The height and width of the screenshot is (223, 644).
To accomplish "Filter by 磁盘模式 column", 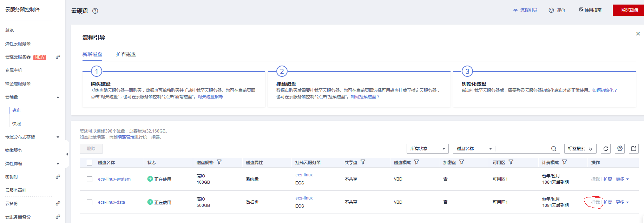I will click(x=416, y=162).
